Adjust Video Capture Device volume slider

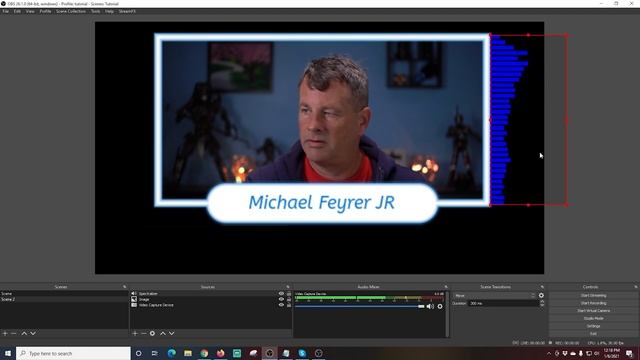click(360, 306)
